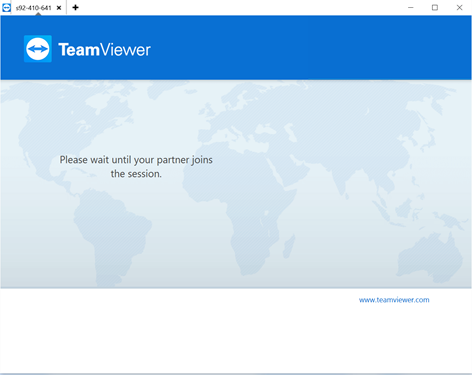Open the www.teamviewer.com link
472x375 pixels.
tap(394, 300)
